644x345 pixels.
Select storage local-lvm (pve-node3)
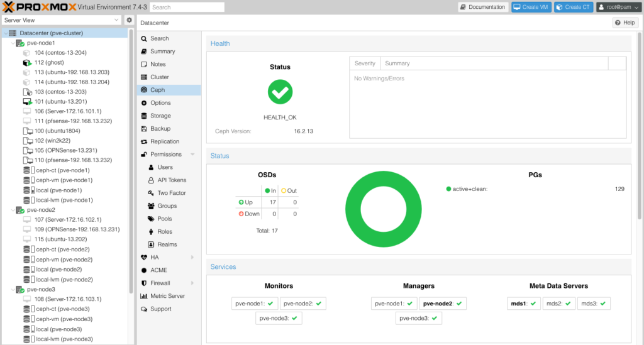point(64,339)
